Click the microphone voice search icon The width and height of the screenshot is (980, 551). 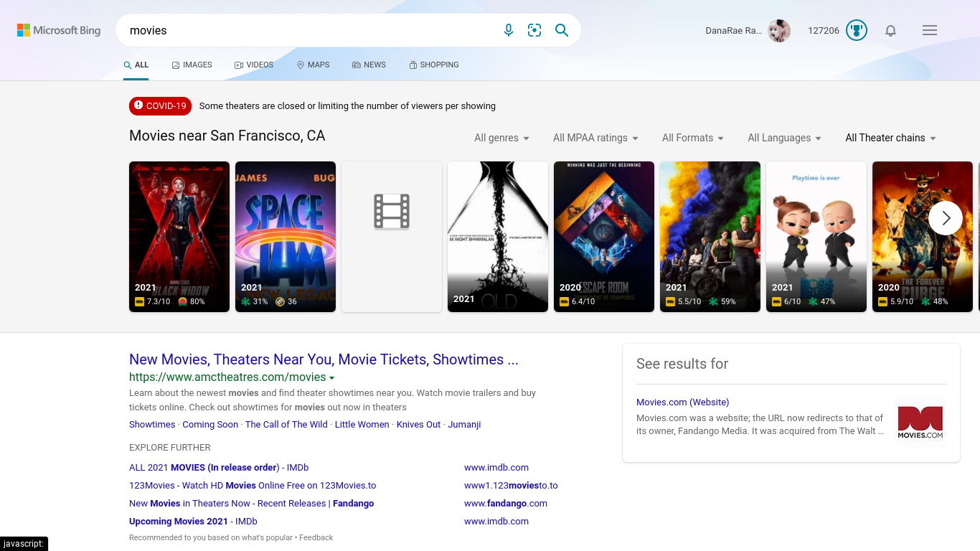(x=508, y=30)
